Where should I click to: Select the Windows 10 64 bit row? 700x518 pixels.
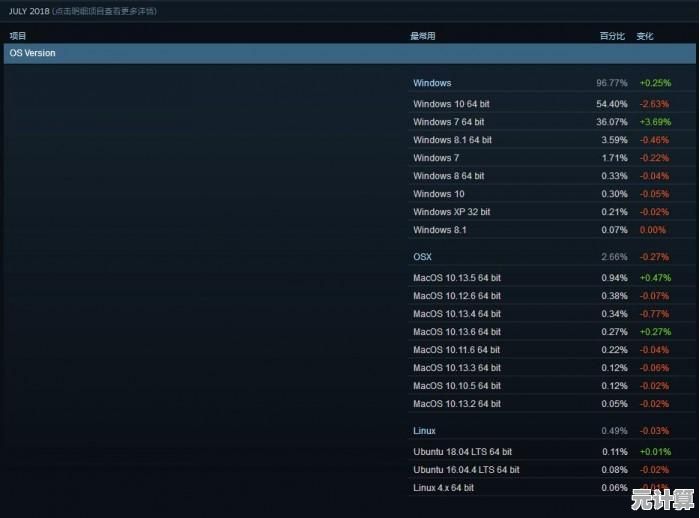tap(451, 104)
